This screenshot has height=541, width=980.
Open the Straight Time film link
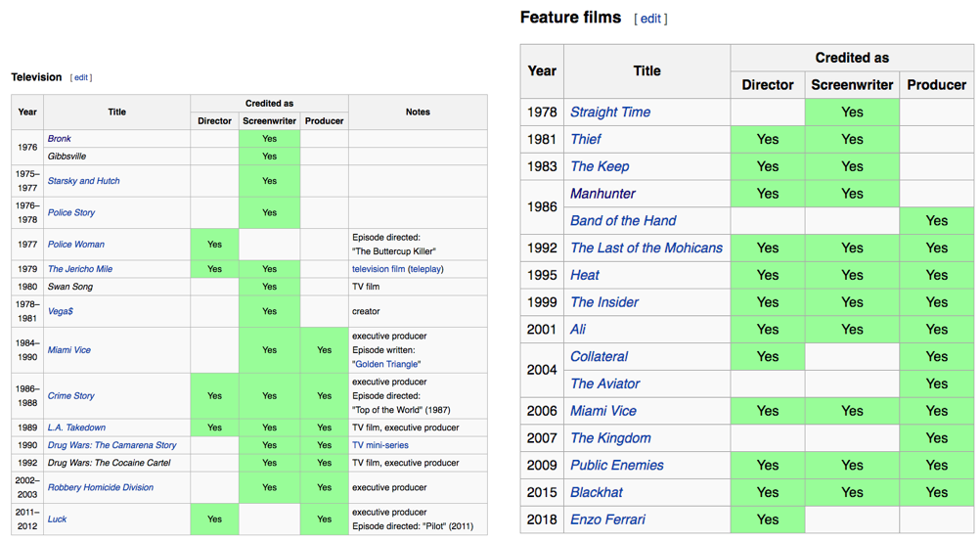click(610, 112)
